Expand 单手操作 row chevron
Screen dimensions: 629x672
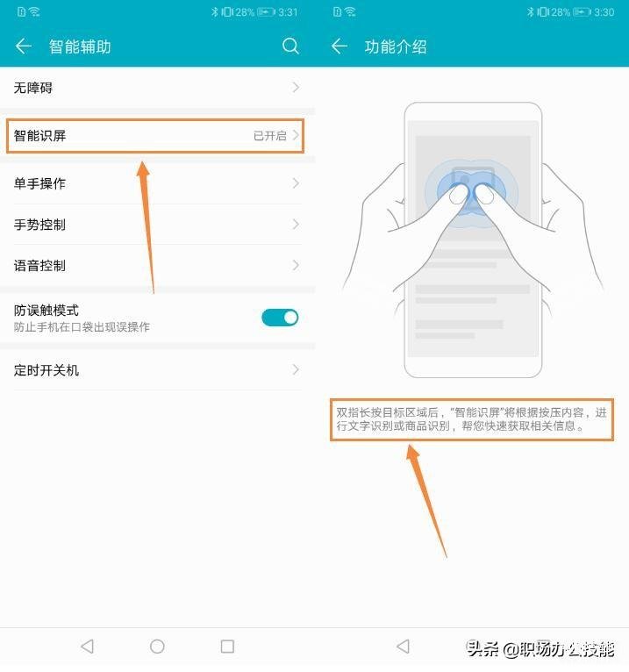pos(296,183)
